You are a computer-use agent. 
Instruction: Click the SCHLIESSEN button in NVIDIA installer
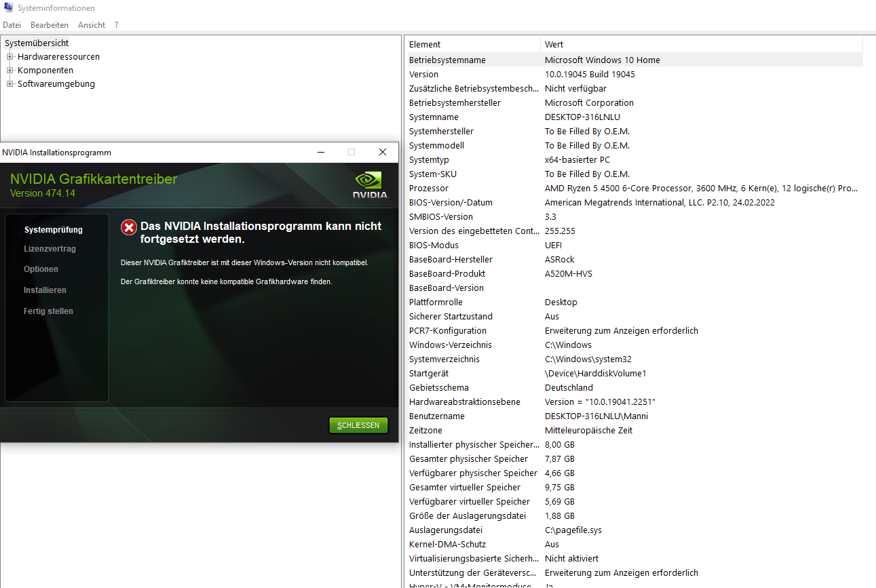tap(358, 425)
